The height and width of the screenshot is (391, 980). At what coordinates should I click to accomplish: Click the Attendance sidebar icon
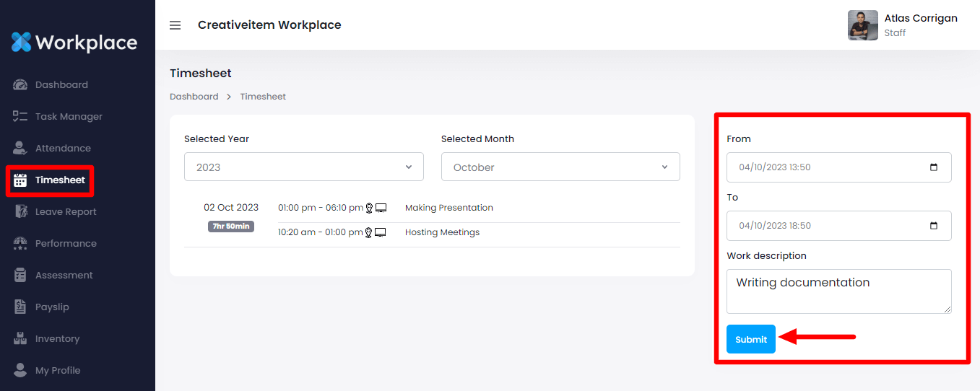(20, 149)
